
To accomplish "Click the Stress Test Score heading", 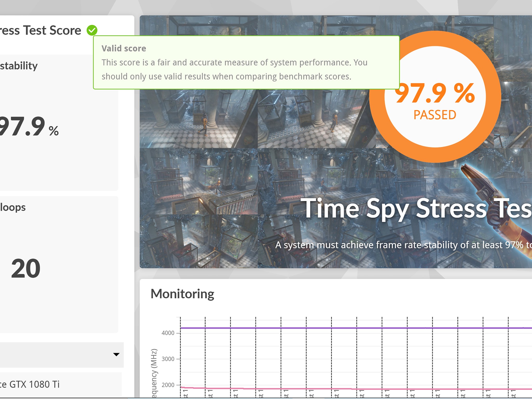I will (x=40, y=30).
